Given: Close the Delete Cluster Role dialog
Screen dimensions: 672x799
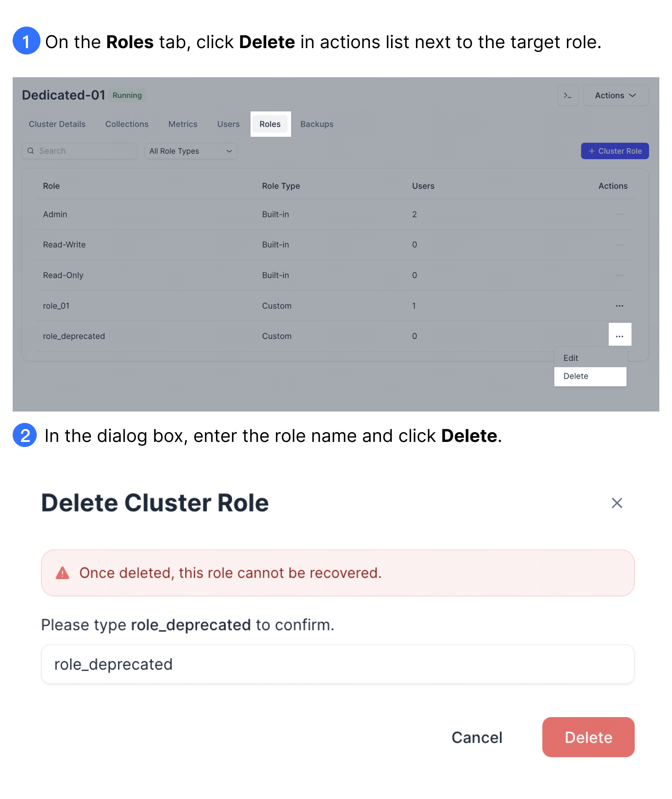Looking at the screenshot, I should pos(617,503).
